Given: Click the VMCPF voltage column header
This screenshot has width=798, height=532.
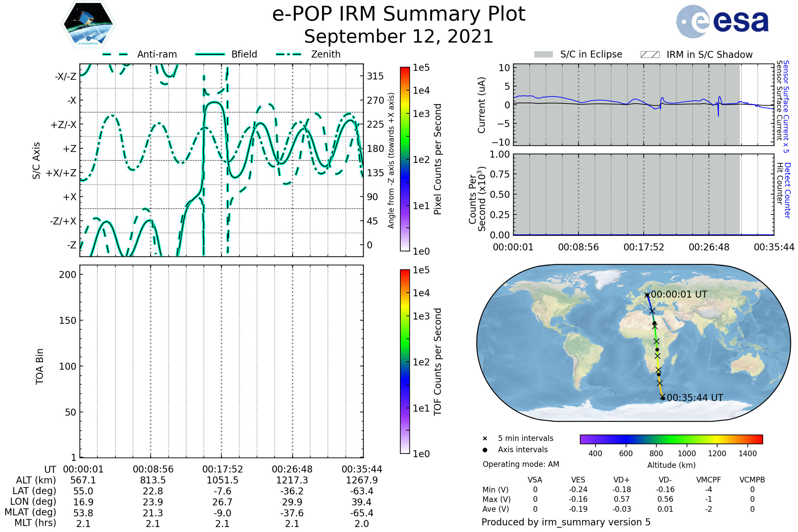Looking at the screenshot, I should 709,480.
